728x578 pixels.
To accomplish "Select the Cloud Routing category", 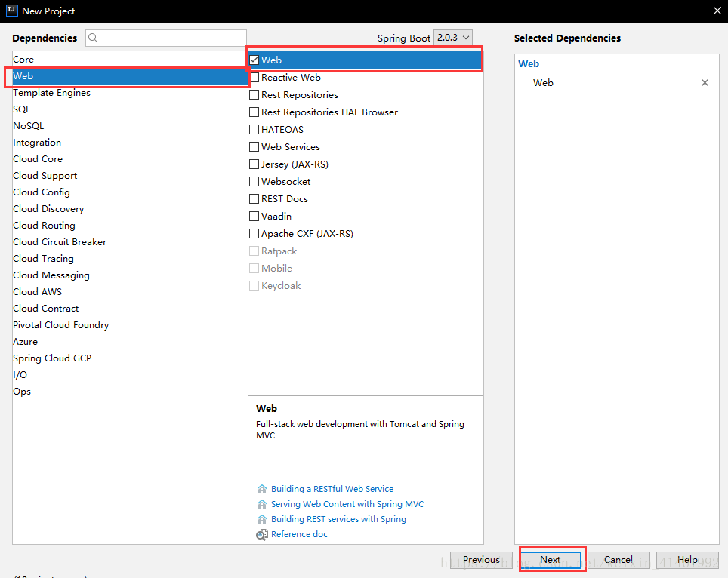I will (x=130, y=226).
